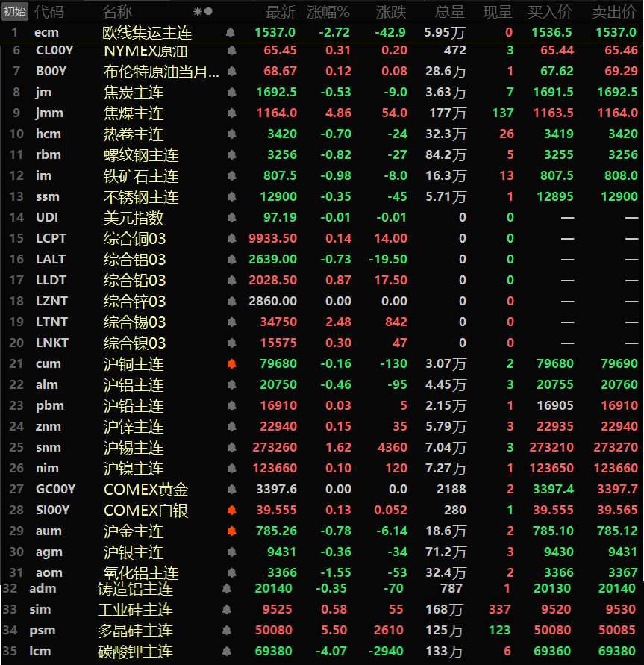Click the round dot icon in header

click(x=209, y=12)
